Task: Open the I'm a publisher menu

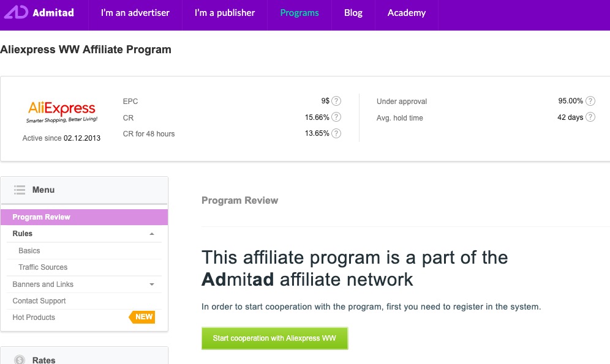Action: point(225,13)
